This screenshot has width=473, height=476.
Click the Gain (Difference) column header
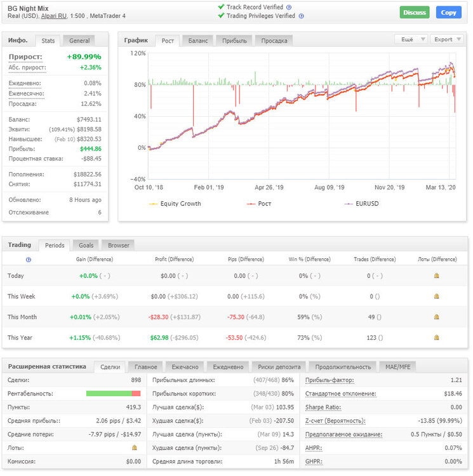pos(95,259)
